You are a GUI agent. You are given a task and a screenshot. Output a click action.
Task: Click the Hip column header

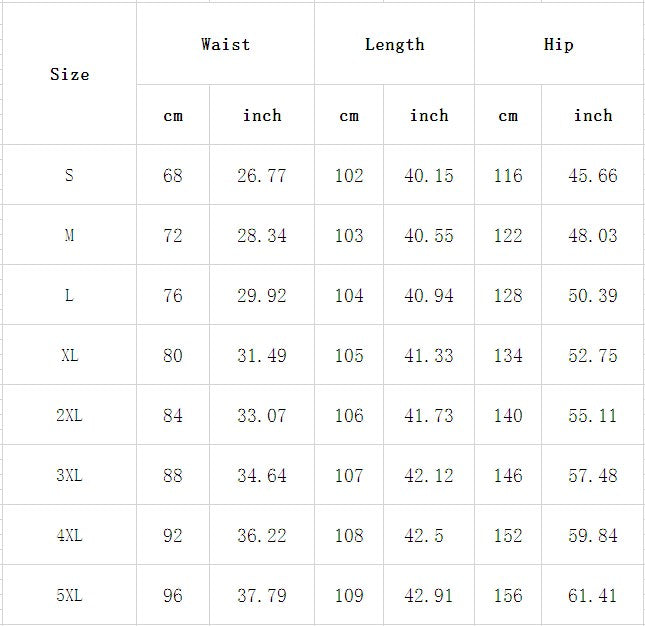point(558,44)
